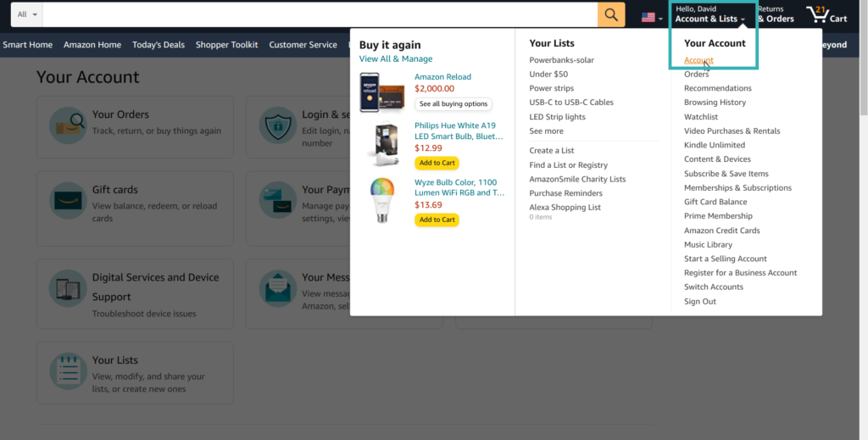Open the Powerbanks-solar list
This screenshot has width=868, height=440.
click(561, 60)
